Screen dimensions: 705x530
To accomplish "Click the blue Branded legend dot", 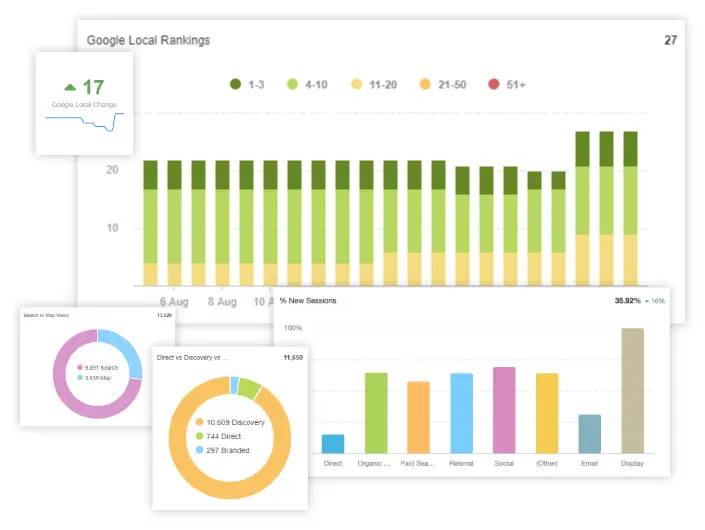I will [x=200, y=450].
